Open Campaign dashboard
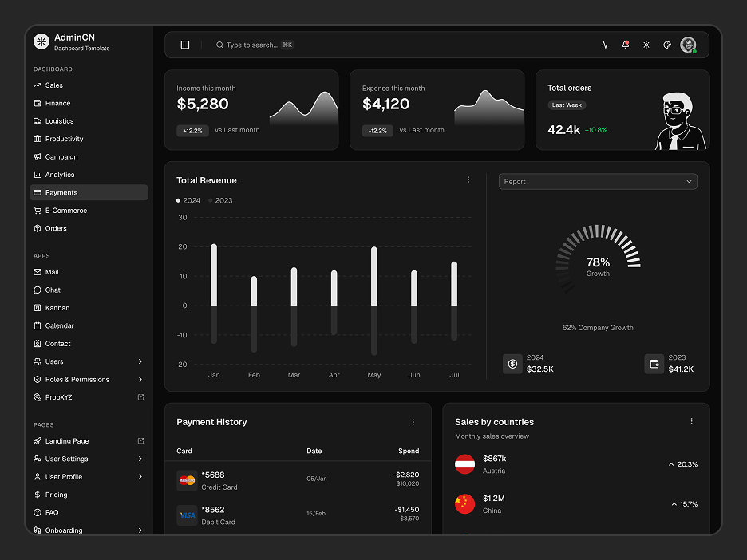This screenshot has height=560, width=747. 89,156
